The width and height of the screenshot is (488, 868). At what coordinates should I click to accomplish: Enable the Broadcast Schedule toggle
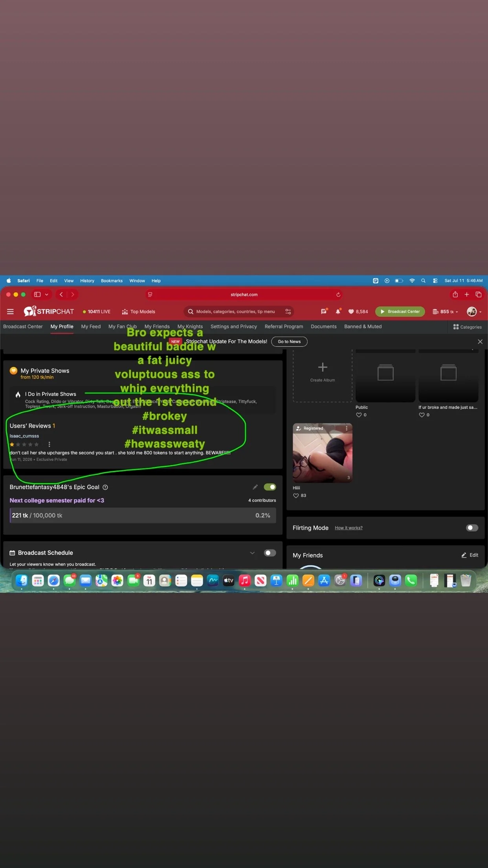coord(270,553)
